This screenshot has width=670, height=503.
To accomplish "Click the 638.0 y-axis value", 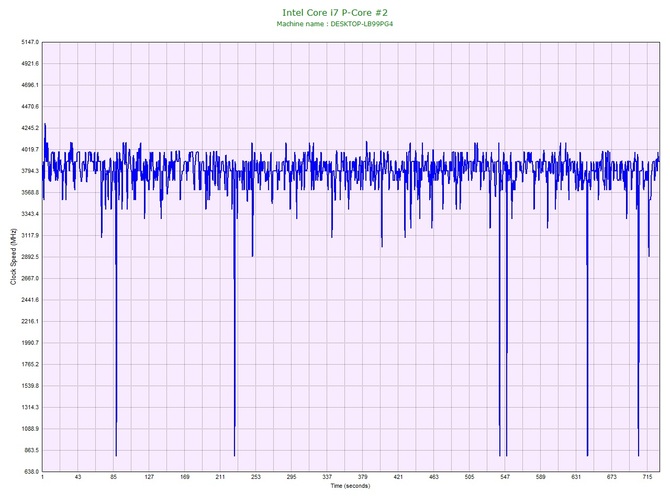I will [x=32, y=472].
